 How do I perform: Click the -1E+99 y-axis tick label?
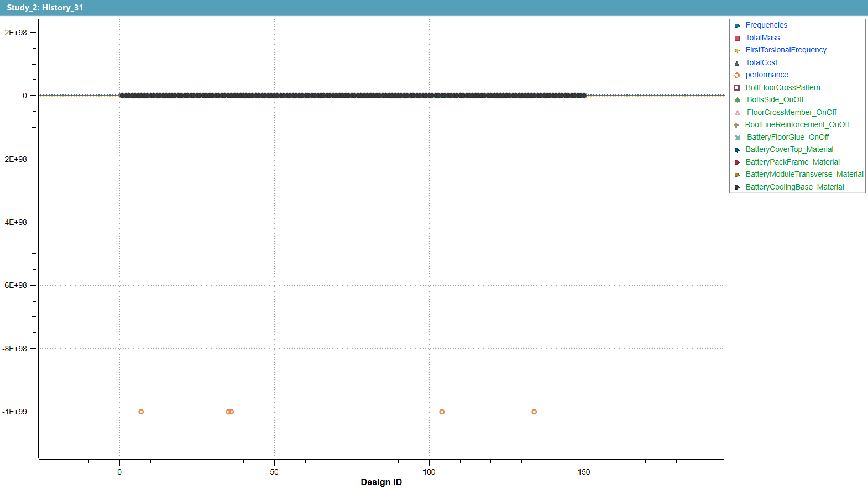[15, 412]
